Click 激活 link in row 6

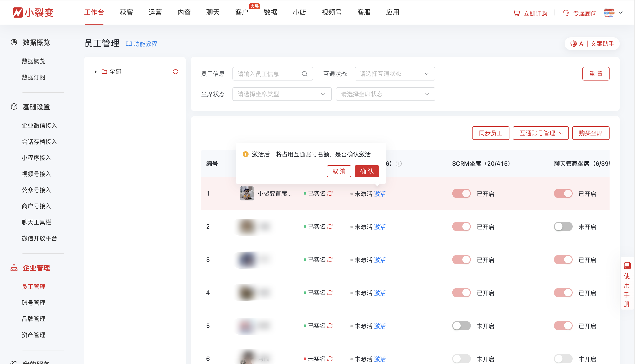tap(380, 359)
